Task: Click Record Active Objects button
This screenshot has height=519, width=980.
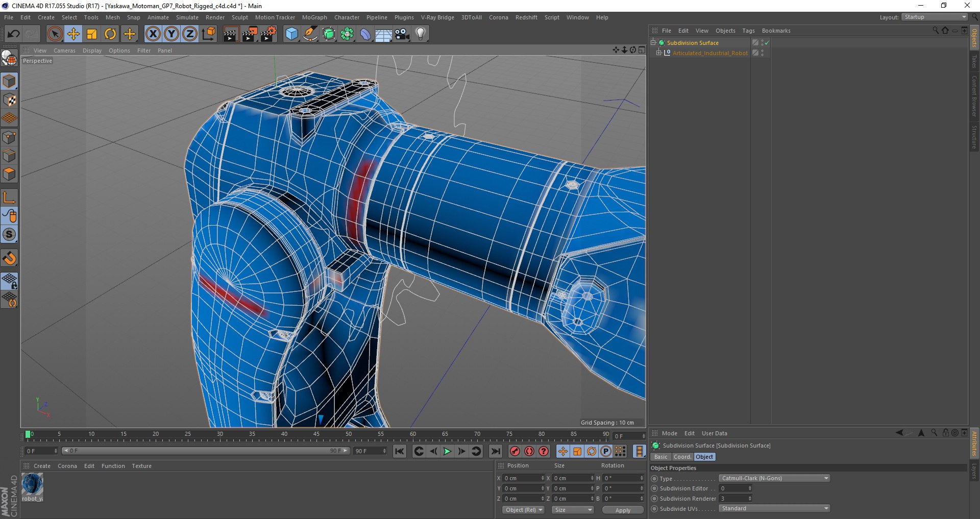Action: click(514, 451)
